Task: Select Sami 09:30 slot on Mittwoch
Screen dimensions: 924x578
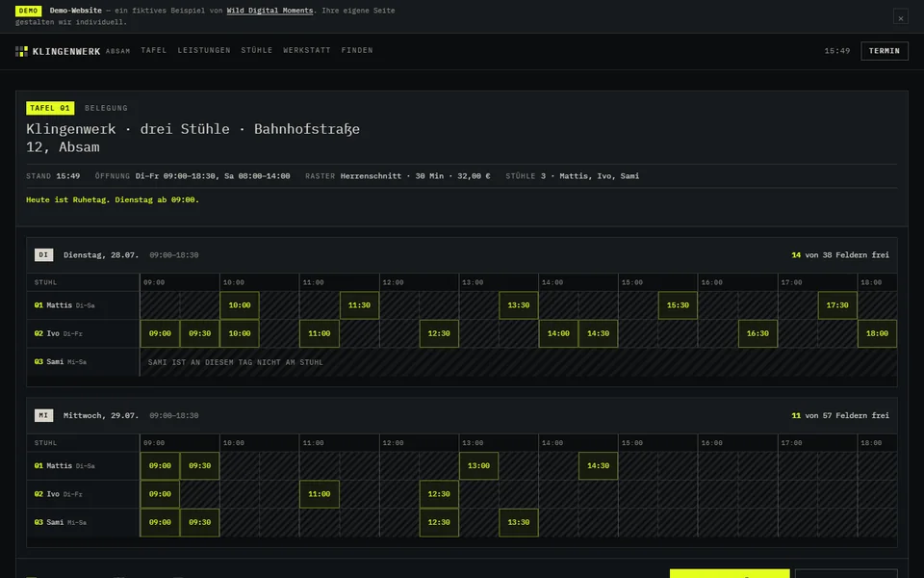Action: tap(200, 522)
